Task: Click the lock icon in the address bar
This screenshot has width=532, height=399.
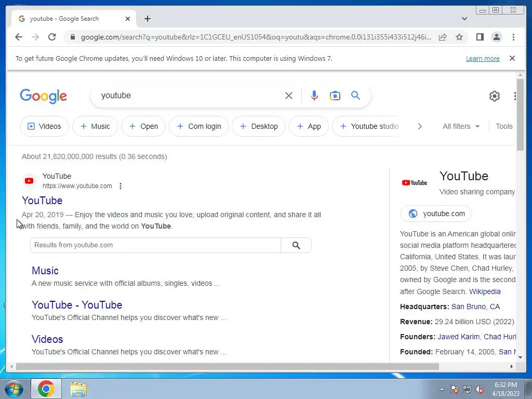Action: 73,37
